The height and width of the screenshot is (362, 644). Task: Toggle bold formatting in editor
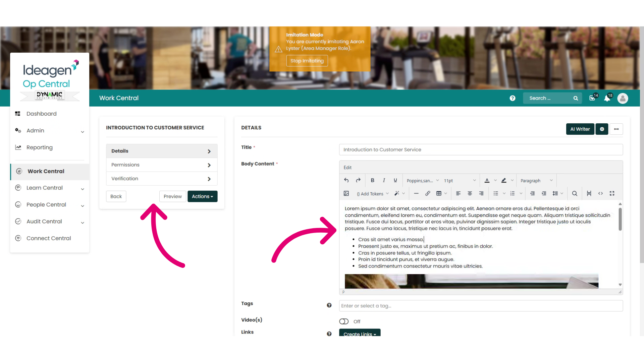click(372, 180)
